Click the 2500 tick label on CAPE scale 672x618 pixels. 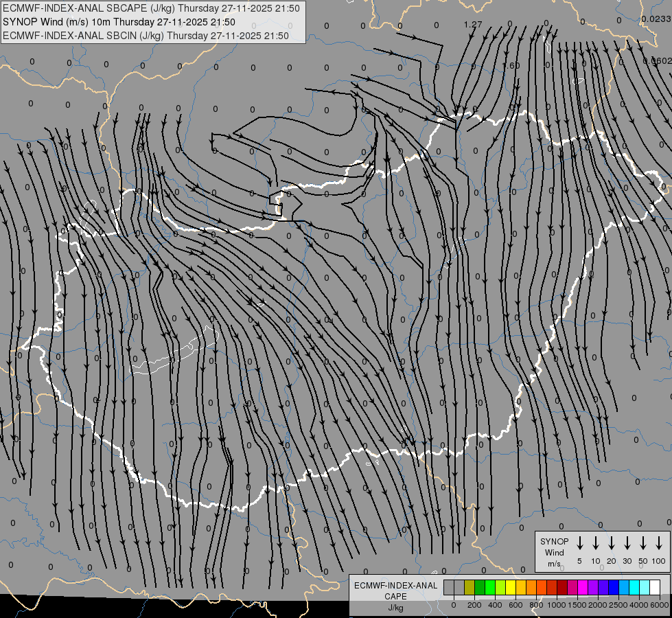[x=618, y=605]
